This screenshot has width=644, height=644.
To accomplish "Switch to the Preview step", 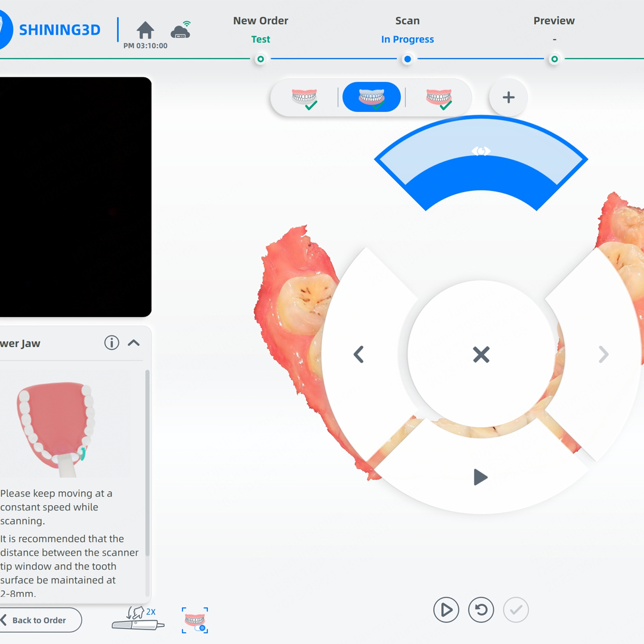I will click(x=554, y=58).
